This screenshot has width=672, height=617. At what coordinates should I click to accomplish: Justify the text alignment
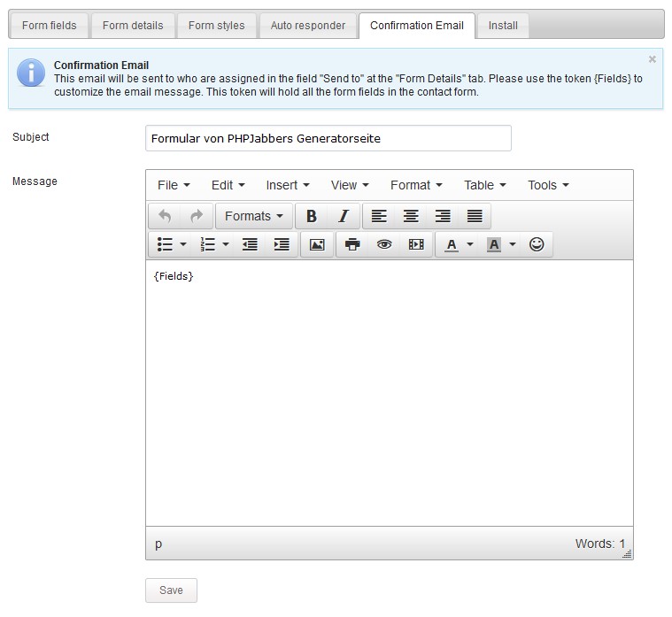click(475, 216)
